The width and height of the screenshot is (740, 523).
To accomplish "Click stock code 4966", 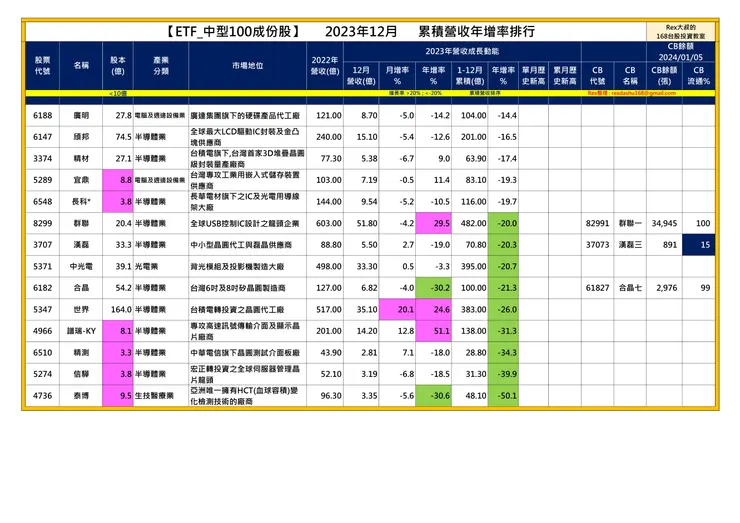I will (x=42, y=331).
